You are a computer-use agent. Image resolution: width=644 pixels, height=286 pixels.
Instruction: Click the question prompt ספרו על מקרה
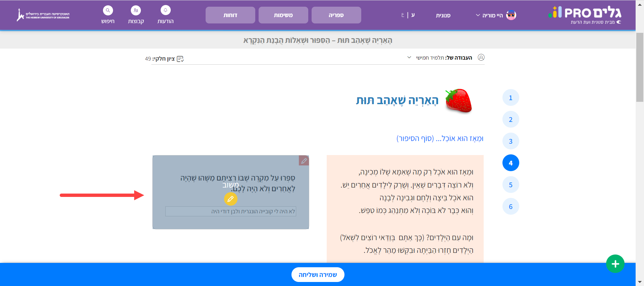(237, 183)
